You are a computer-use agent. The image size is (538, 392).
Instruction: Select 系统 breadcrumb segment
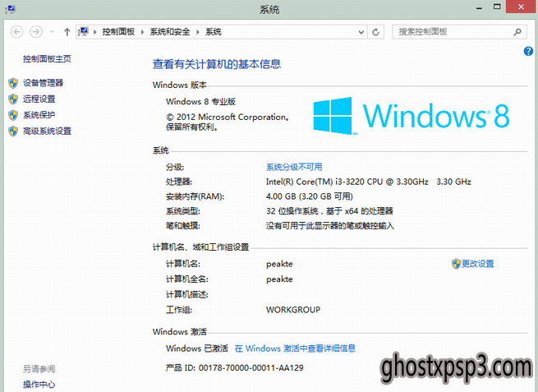pos(214,32)
